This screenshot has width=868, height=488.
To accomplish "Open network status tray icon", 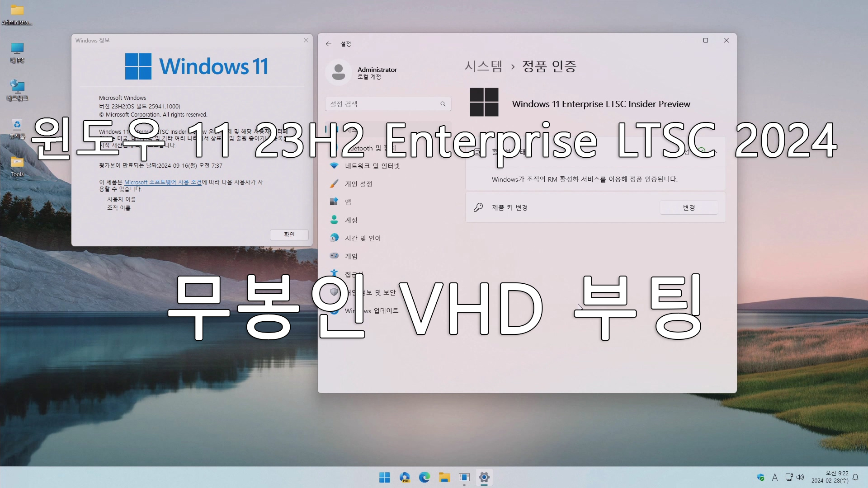I will (x=789, y=477).
